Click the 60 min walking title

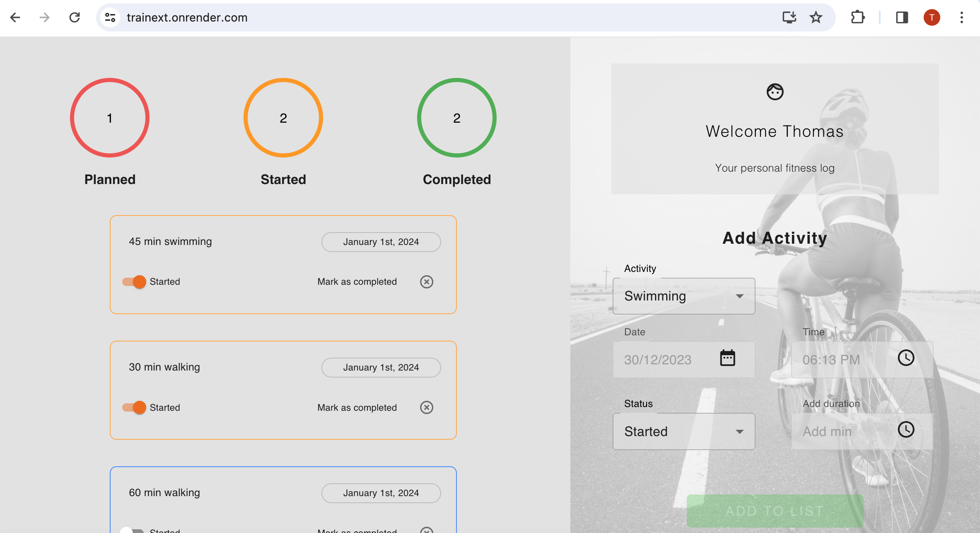click(164, 493)
